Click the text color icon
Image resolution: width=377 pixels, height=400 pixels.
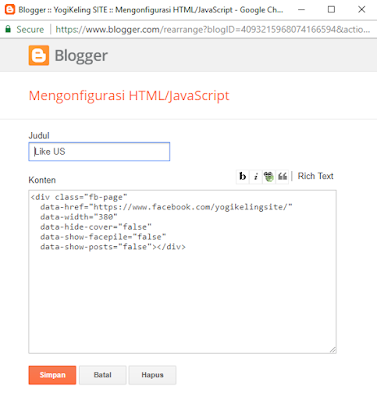(x=269, y=176)
